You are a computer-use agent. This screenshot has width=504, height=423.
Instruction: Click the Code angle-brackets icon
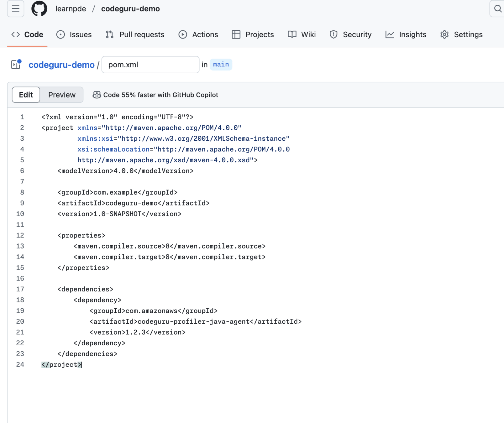pyautogui.click(x=16, y=34)
